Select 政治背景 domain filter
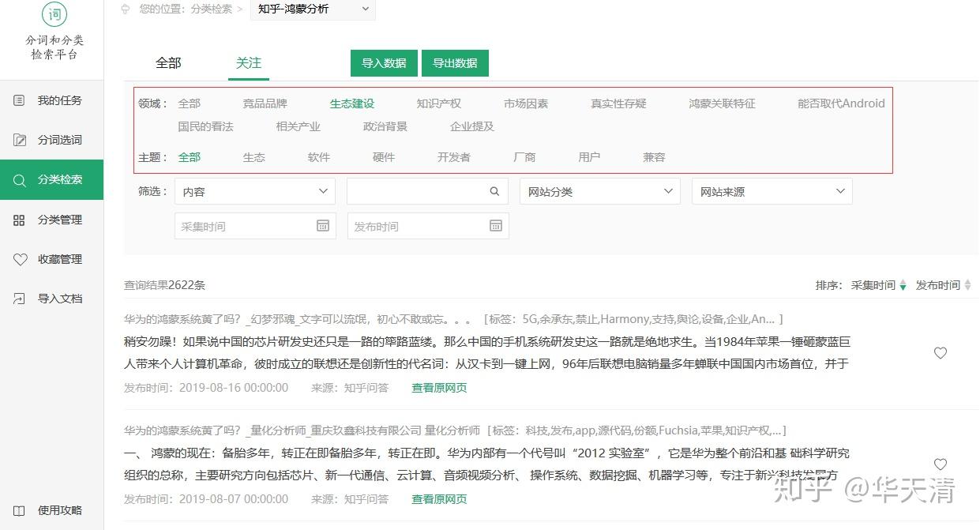This screenshot has height=530, width=980. point(385,126)
